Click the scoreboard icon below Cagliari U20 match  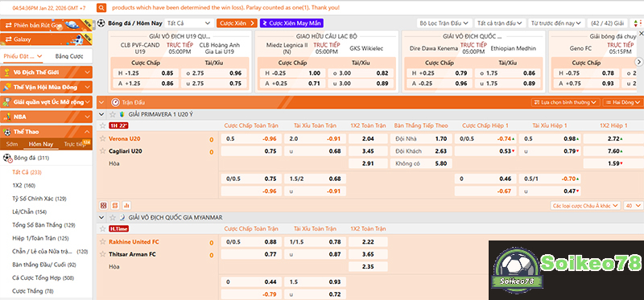pyautogui.click(x=115, y=205)
